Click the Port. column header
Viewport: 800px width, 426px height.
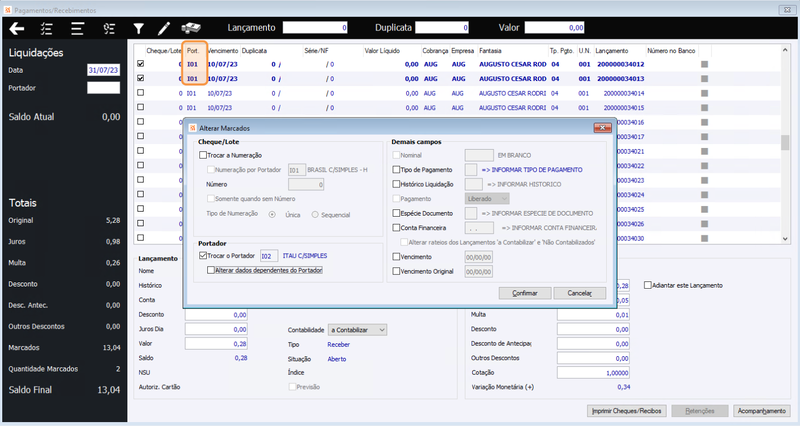click(x=193, y=51)
